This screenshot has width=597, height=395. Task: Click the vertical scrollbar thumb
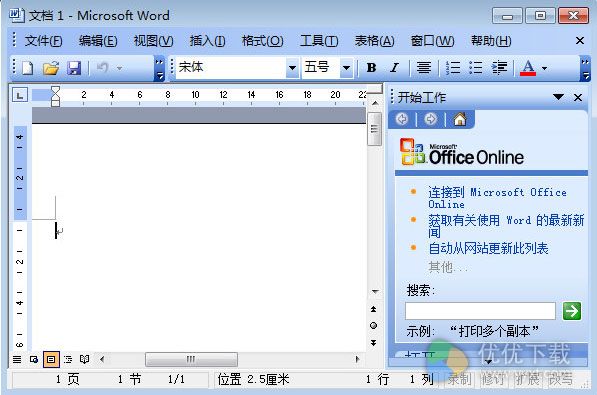[x=375, y=129]
